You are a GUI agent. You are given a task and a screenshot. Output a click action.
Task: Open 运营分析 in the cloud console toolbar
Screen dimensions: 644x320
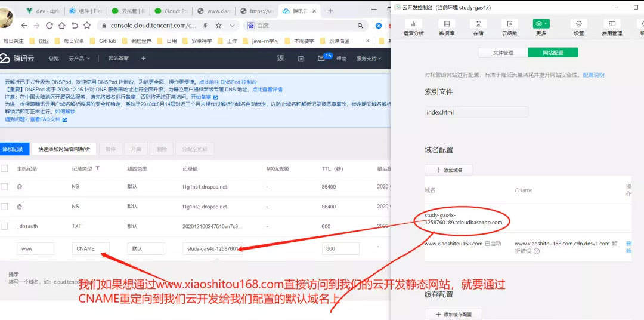click(x=413, y=27)
